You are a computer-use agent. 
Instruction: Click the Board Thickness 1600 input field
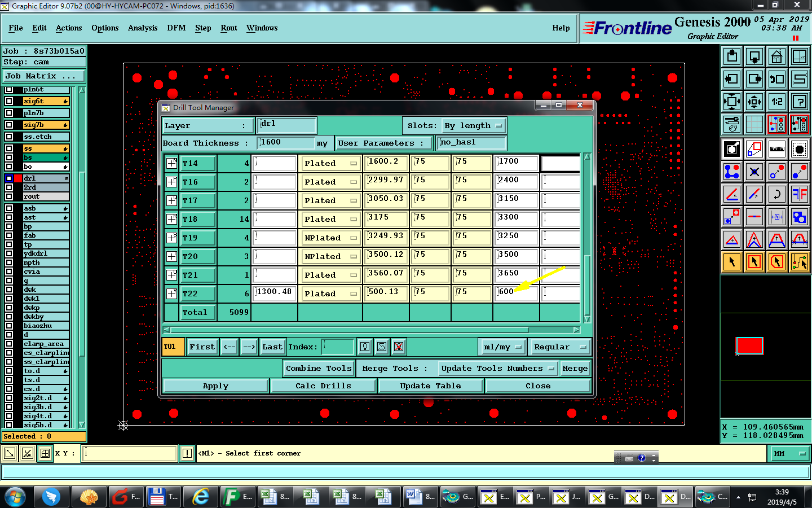pyautogui.click(x=286, y=143)
